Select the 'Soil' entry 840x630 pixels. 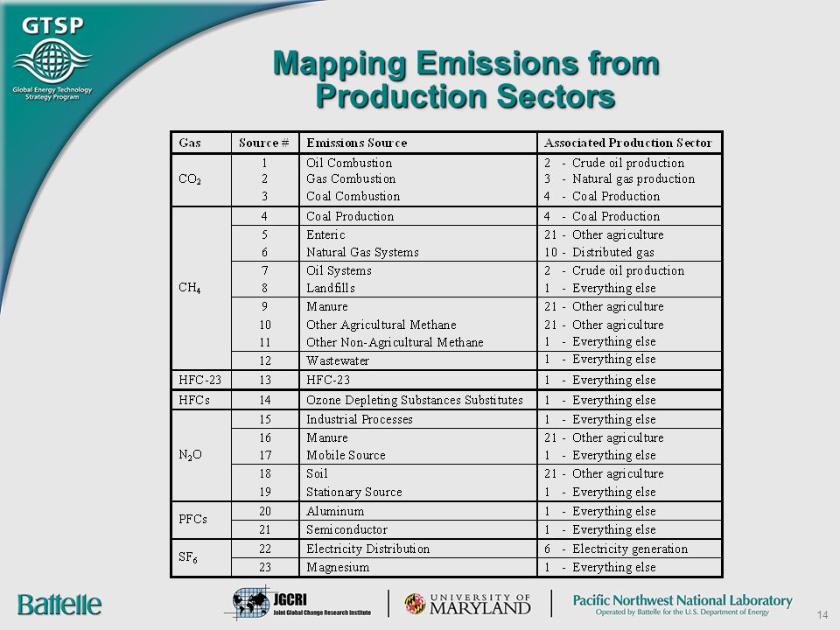317,473
